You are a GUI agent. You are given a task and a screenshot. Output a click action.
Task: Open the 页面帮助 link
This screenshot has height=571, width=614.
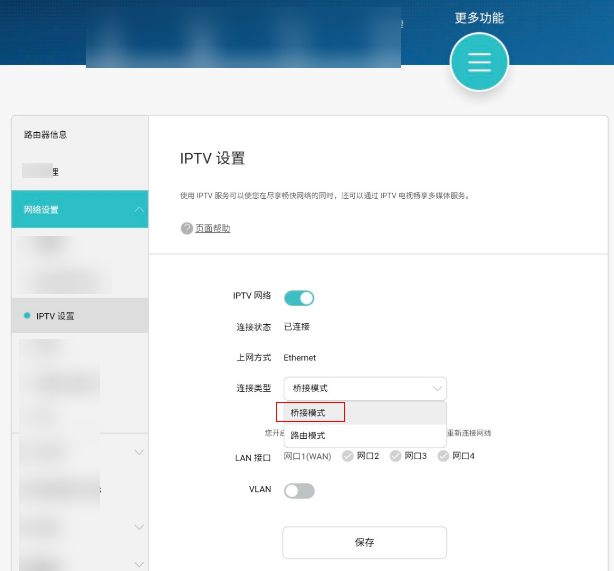pos(212,228)
